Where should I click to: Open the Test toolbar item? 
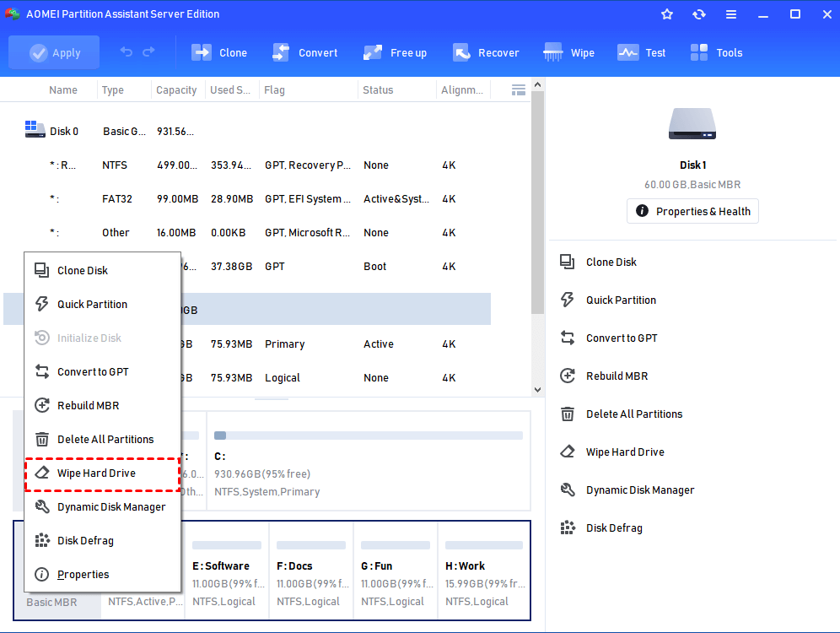click(641, 52)
